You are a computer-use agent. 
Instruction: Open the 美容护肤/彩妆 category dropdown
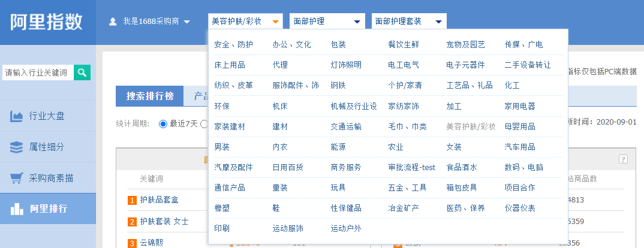245,22
